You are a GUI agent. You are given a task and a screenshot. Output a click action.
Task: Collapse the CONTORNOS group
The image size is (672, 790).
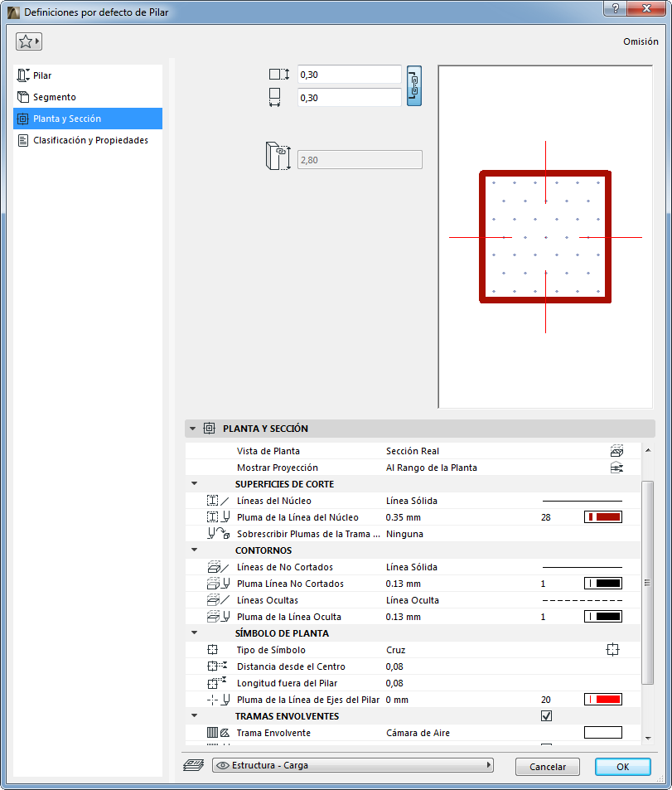click(x=195, y=550)
